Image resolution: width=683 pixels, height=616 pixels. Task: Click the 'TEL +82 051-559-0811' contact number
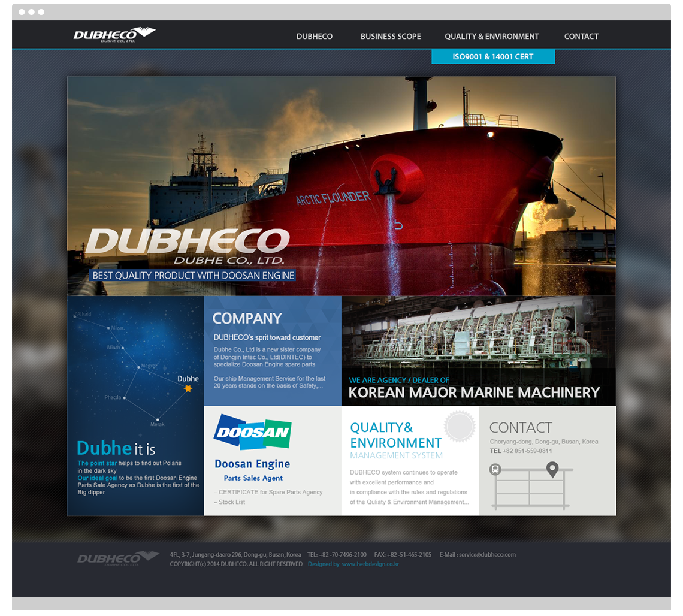click(x=521, y=451)
